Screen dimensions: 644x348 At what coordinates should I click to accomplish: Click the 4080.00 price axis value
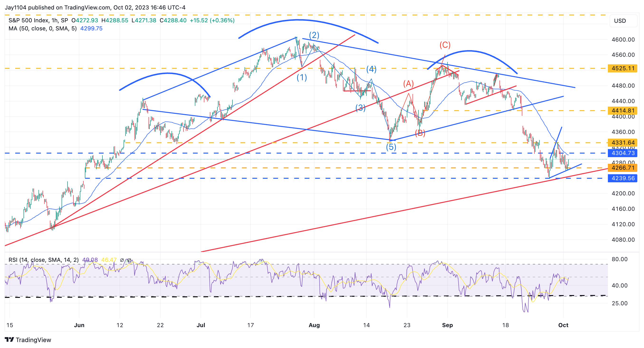[623, 240]
